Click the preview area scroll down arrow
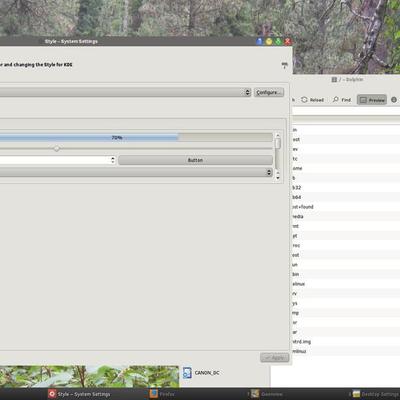This screenshot has width=400, height=400. coord(278,177)
